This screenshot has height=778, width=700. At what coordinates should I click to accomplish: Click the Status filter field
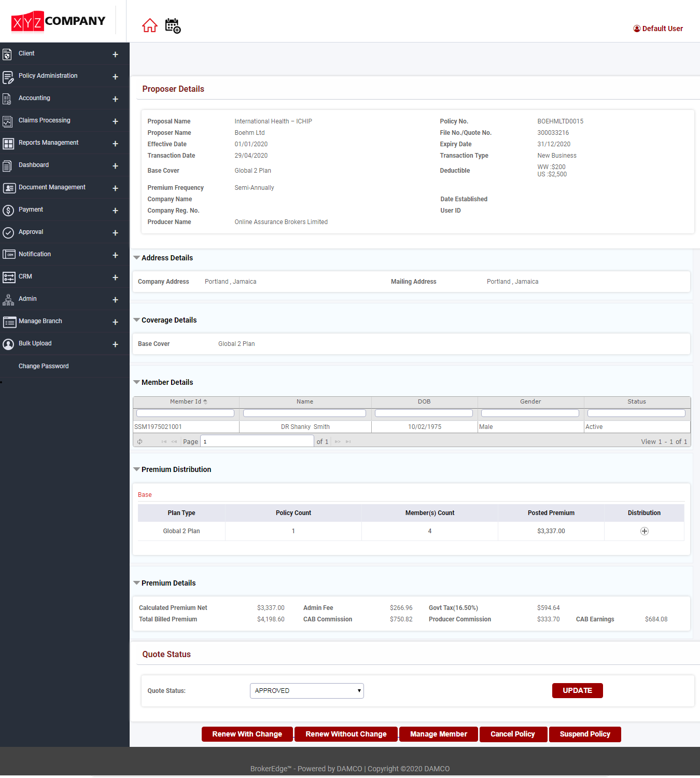(637, 413)
